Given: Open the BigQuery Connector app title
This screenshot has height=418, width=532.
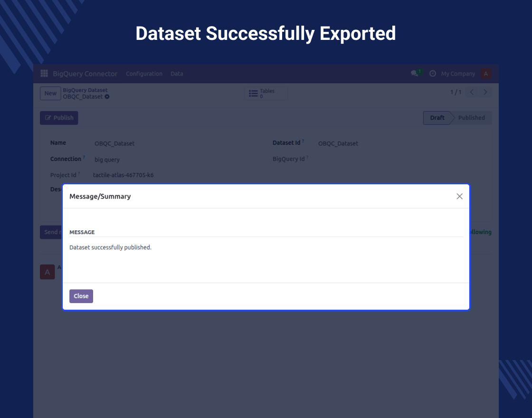Looking at the screenshot, I should (x=85, y=74).
